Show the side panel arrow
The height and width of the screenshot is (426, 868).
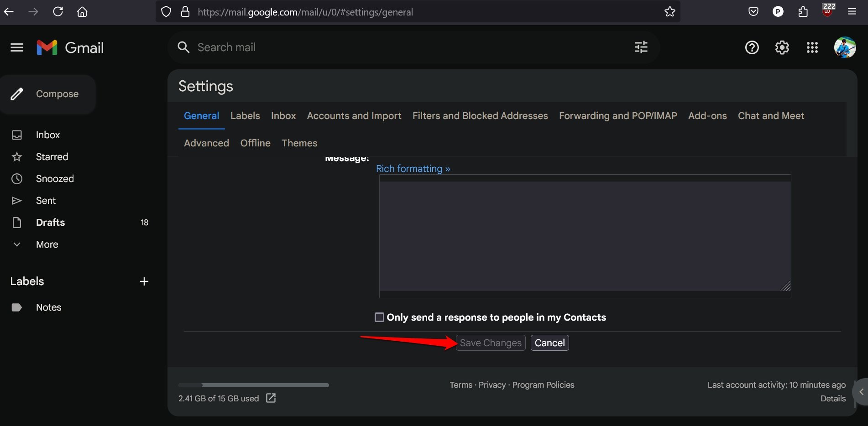click(x=861, y=392)
